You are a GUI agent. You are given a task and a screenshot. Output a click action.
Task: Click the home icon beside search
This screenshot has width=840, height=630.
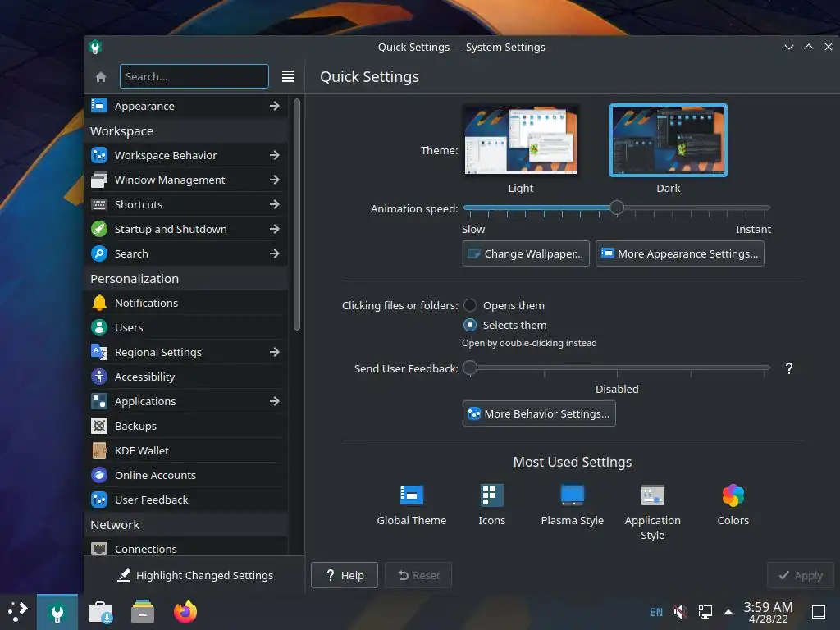tap(101, 76)
